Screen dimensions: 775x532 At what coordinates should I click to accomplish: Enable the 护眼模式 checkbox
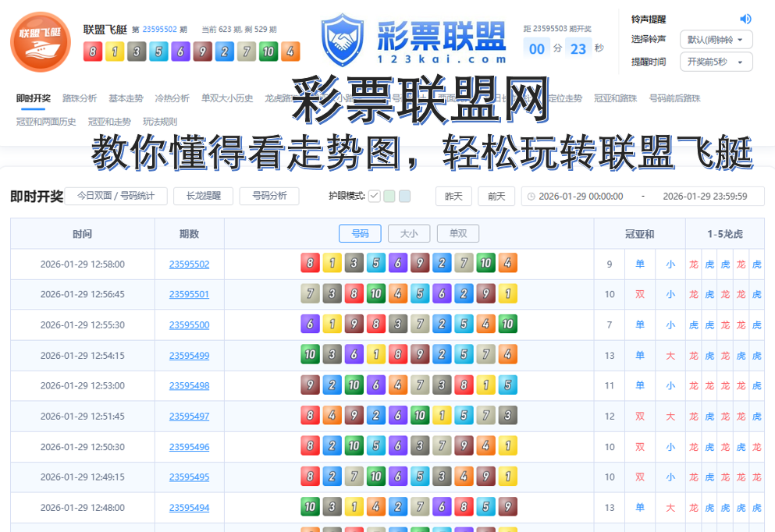pos(375,196)
